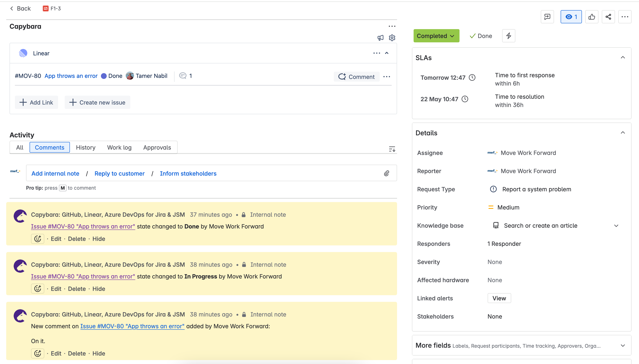Click the thumbs-up vote icon
The width and height of the screenshot is (639, 364).
[591, 17]
